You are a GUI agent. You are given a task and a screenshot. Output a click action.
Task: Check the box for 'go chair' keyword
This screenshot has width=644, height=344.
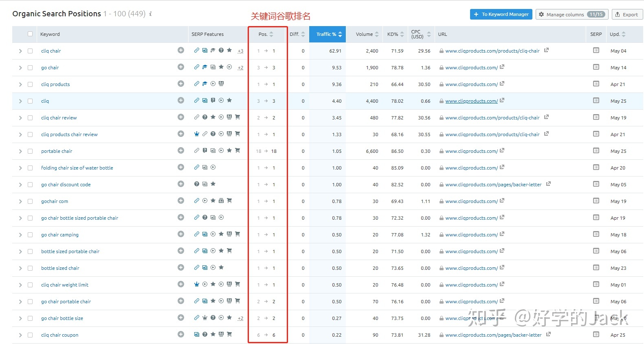pyautogui.click(x=30, y=68)
